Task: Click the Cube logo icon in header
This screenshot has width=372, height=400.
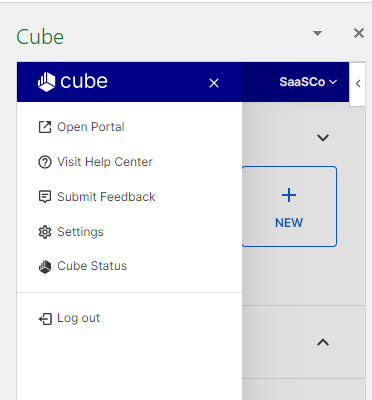Action: point(46,82)
